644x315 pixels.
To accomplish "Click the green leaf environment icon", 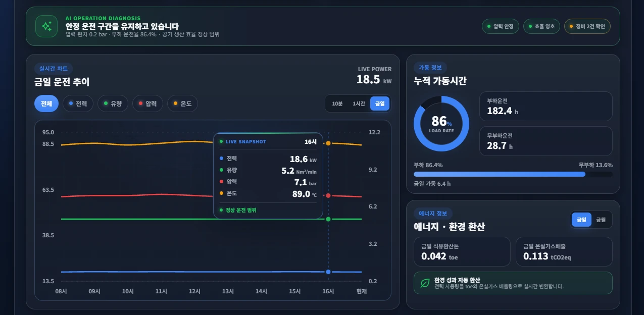I will pyautogui.click(x=425, y=283).
